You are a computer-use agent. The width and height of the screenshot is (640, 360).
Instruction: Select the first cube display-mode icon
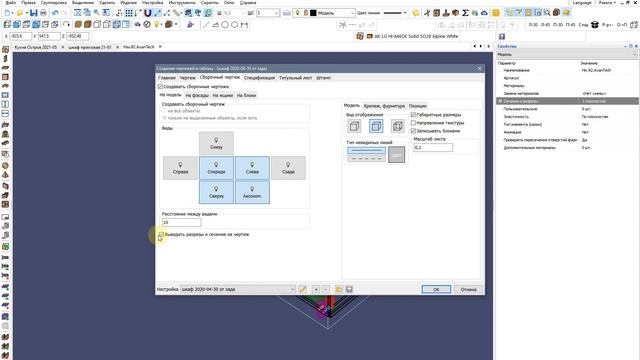354,126
